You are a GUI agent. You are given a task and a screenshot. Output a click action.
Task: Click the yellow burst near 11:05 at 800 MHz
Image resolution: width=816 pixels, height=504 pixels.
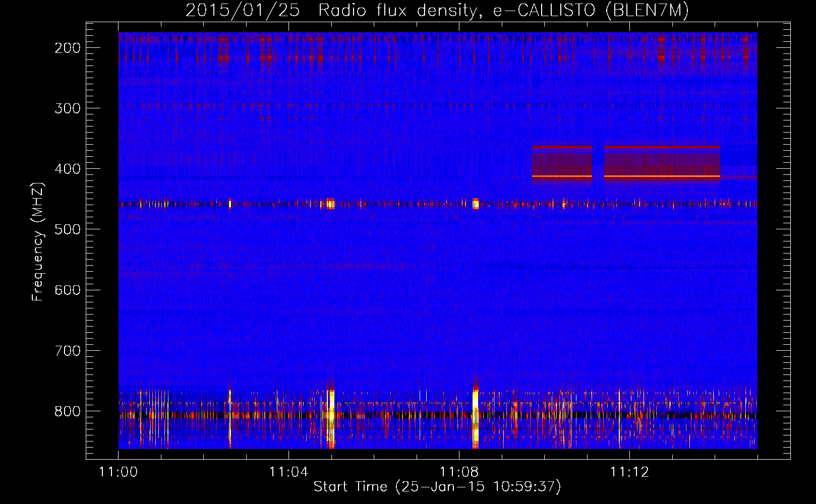331,418
